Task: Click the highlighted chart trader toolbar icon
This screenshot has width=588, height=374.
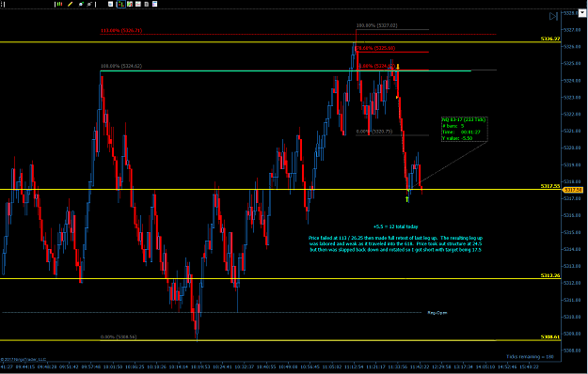Action: tap(121, 4)
